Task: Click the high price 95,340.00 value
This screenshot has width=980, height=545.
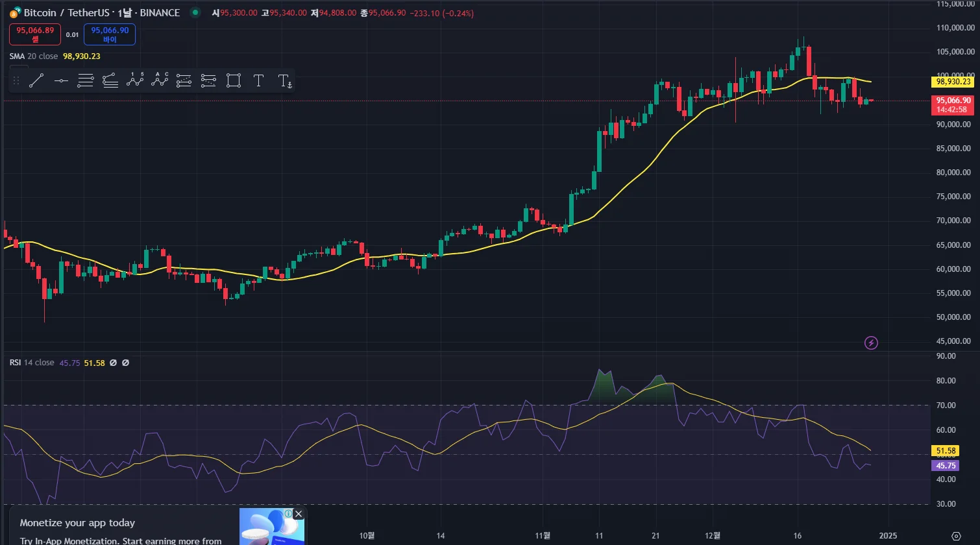Action: click(289, 13)
